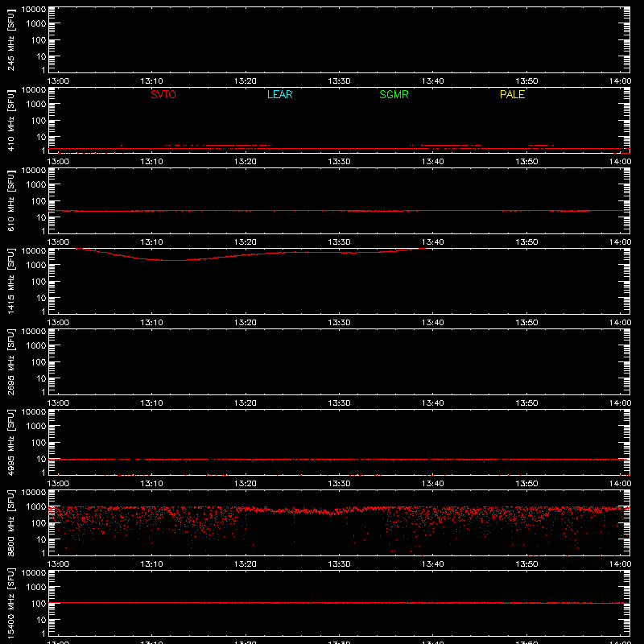Select the 1415 MHz [SFU] axis title
This screenshot has height=644, width=644.
coord(10,281)
